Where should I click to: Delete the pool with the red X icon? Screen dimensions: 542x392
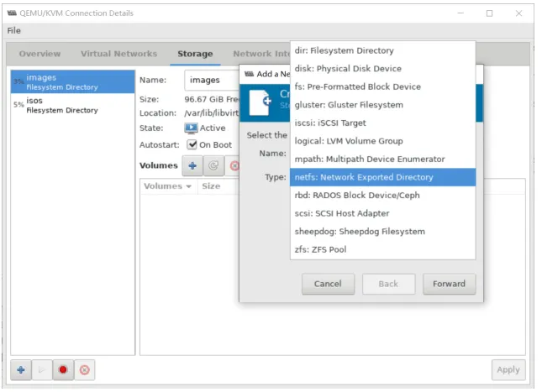pyautogui.click(x=84, y=370)
